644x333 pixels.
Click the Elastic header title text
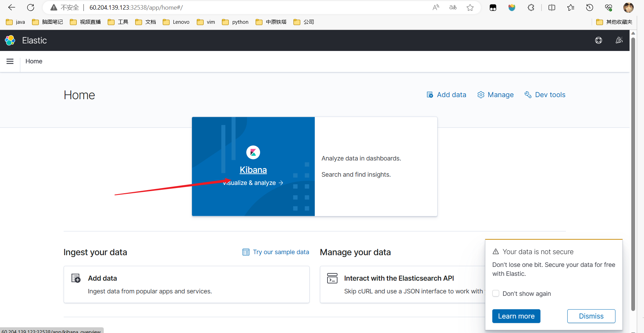click(34, 40)
